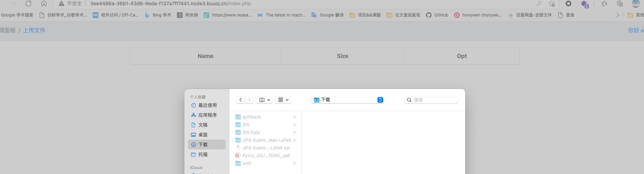This screenshot has height=174, width=644.
Task: Open 项目&&课题 bookmark folder
Action: pos(365,15)
